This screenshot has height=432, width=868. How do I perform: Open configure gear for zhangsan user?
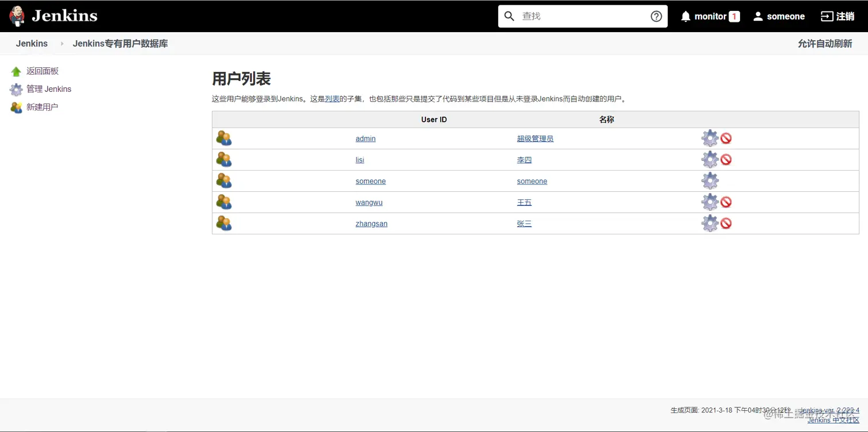[710, 223]
